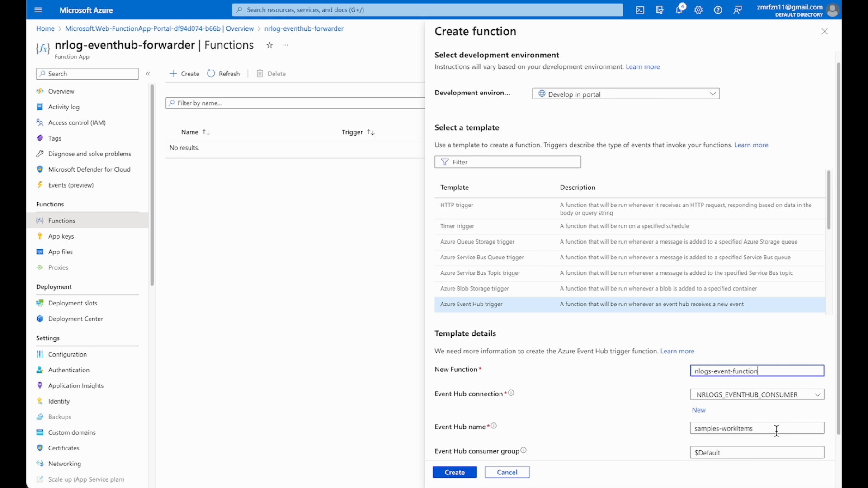Viewport: 868px width, 488px height.
Task: Open Learn more for development environment
Action: pyautogui.click(x=642, y=67)
